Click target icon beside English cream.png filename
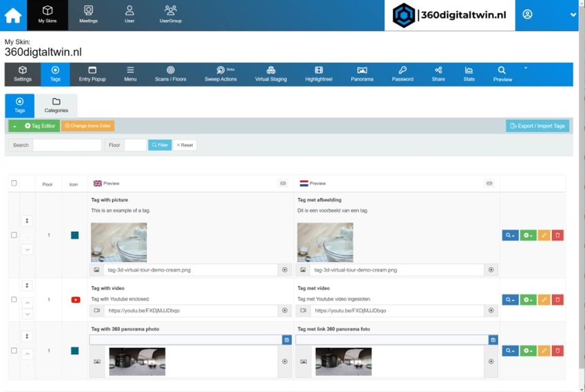The height and width of the screenshot is (392, 585). 285,270
